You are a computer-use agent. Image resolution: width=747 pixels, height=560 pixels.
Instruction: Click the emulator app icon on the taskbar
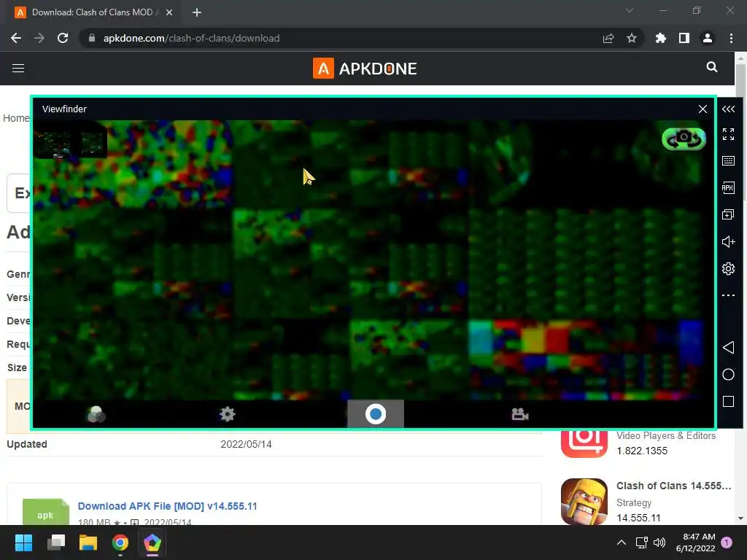point(152,542)
